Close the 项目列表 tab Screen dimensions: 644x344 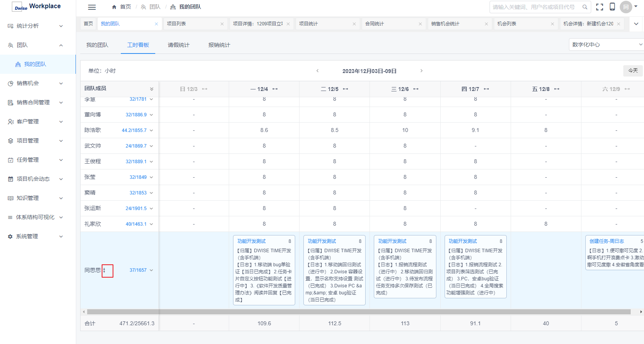click(x=222, y=24)
